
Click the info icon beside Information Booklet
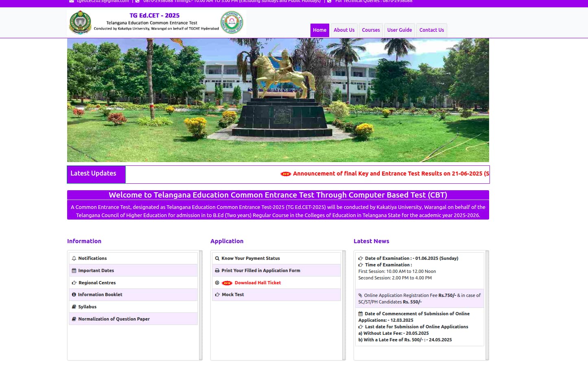click(74, 294)
